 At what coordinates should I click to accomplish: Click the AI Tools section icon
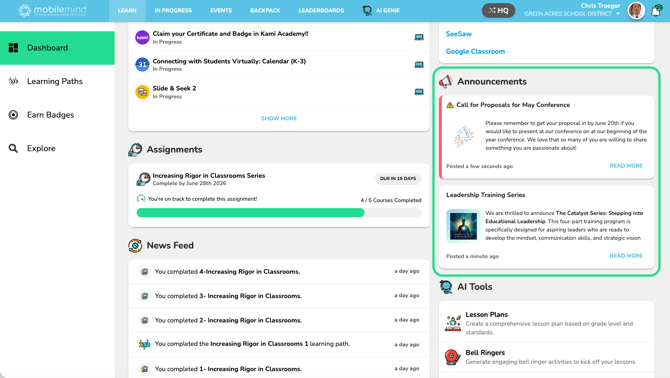(446, 287)
